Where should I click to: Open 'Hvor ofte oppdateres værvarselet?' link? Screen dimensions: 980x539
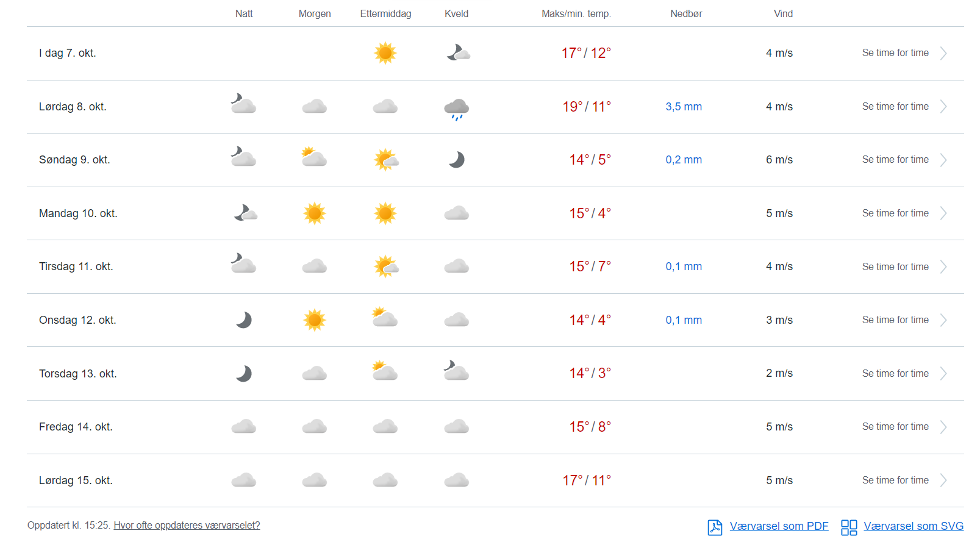(187, 526)
